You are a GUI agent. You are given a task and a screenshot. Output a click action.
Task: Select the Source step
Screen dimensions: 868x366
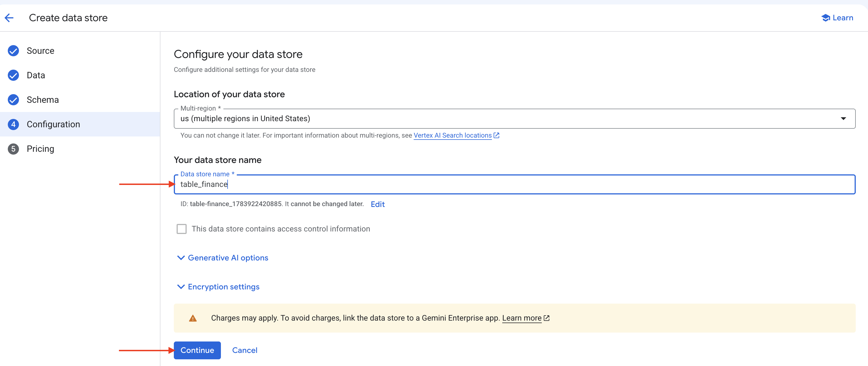[80, 51]
